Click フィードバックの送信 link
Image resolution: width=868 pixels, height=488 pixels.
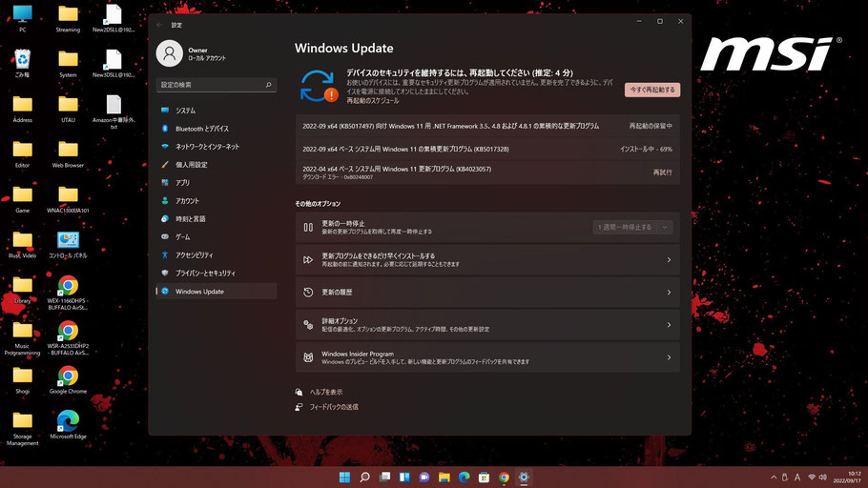click(334, 407)
